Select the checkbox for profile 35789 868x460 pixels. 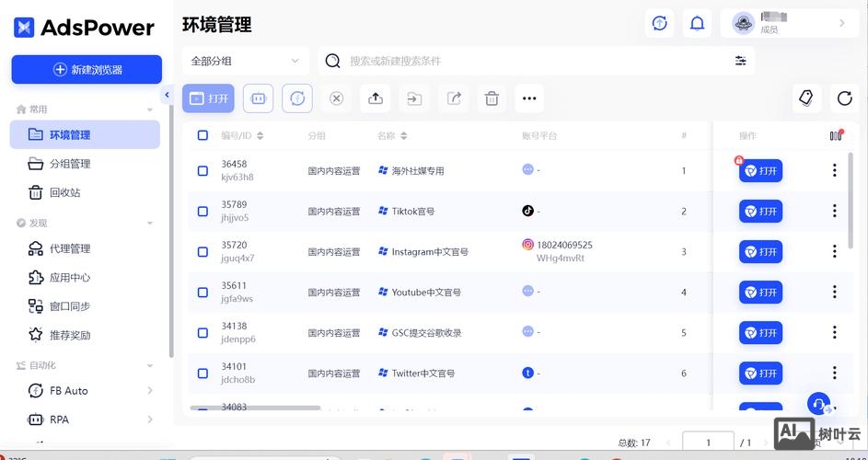pyautogui.click(x=203, y=211)
